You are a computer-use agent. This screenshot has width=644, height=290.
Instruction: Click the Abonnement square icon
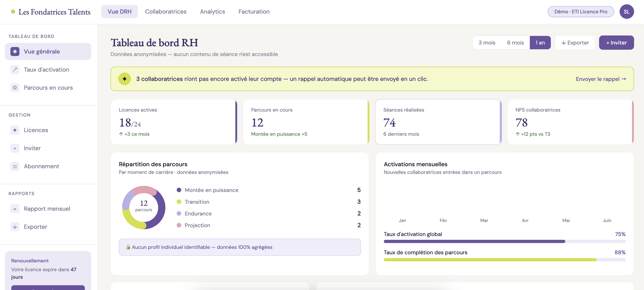15,166
